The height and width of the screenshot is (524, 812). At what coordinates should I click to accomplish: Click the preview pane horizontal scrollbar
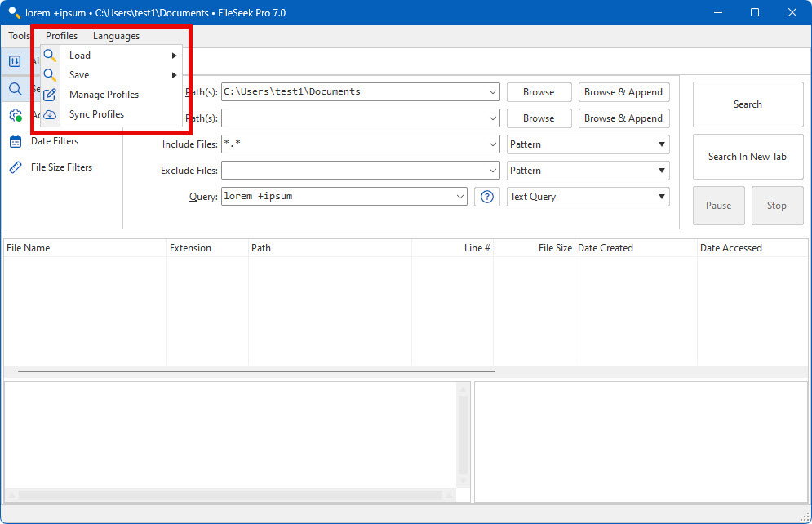click(231, 495)
